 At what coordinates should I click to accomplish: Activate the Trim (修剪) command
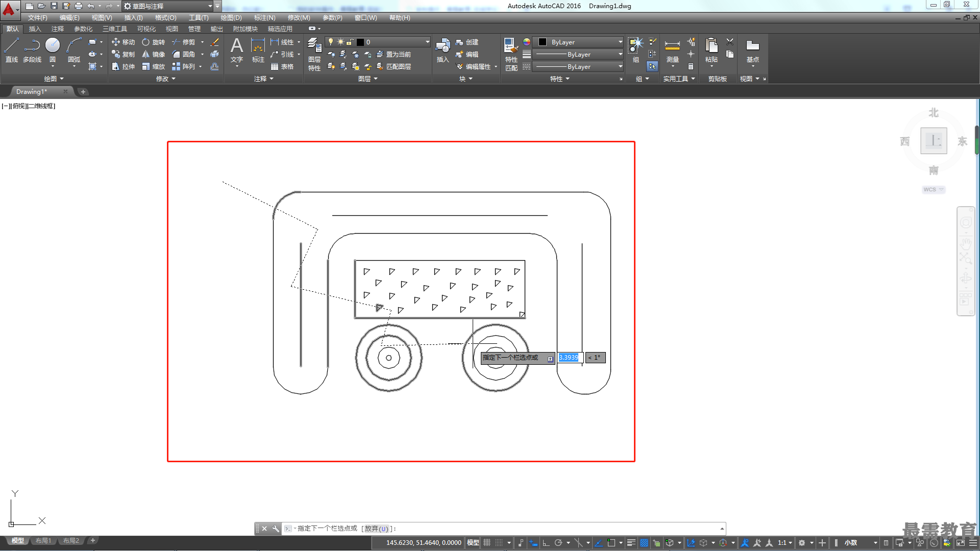tap(184, 42)
